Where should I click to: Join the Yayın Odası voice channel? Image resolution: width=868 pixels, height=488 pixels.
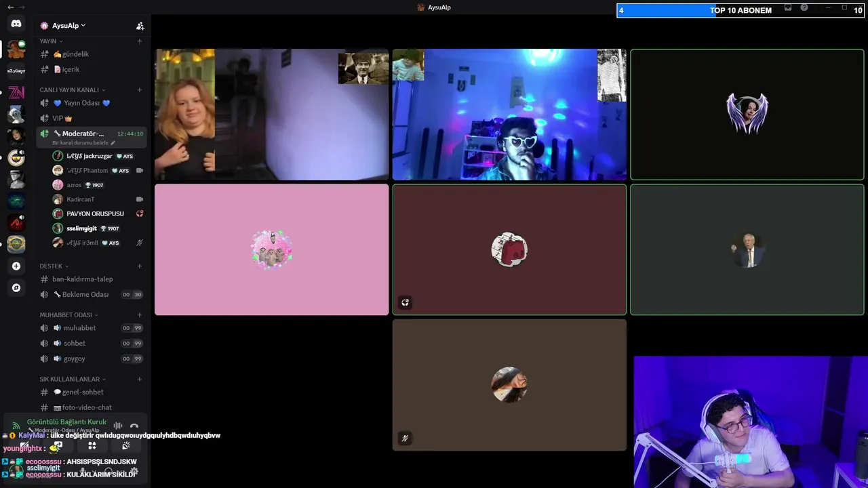tap(92, 103)
